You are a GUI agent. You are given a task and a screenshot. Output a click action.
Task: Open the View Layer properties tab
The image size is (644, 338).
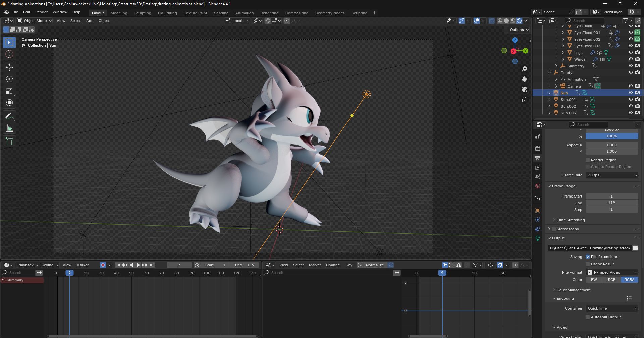pyautogui.click(x=538, y=167)
